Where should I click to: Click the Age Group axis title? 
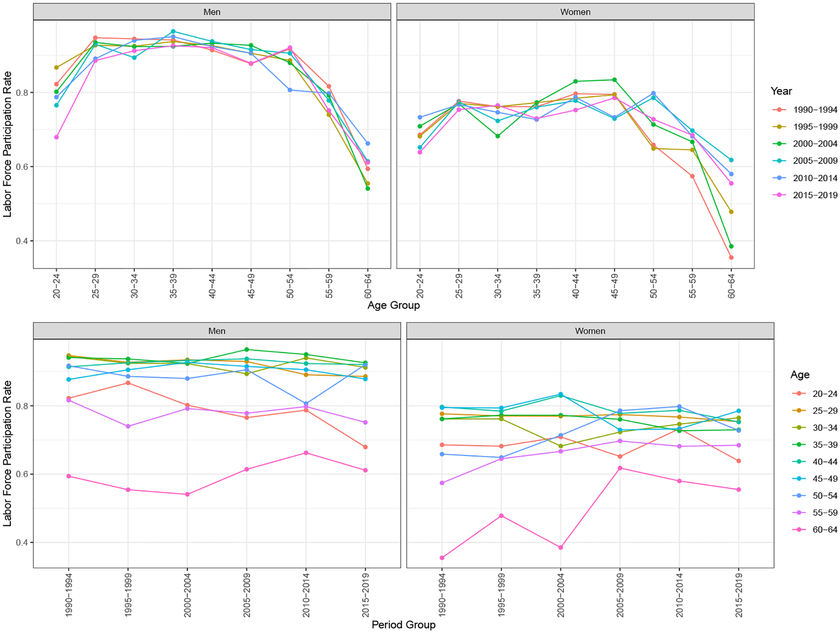[393, 305]
